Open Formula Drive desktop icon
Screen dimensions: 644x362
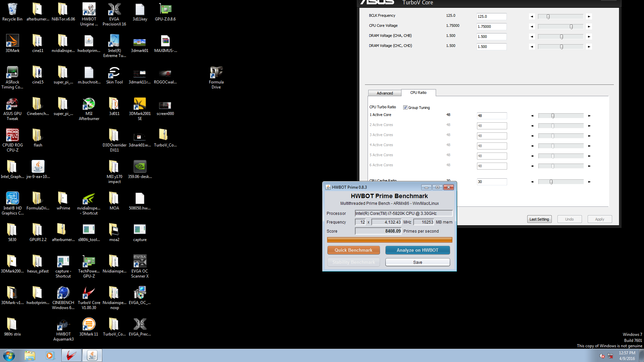click(216, 77)
